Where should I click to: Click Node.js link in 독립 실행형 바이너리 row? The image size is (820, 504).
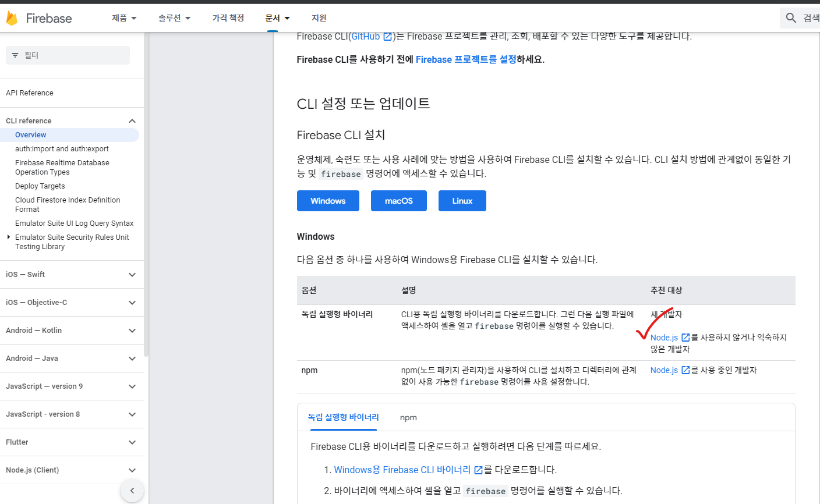click(665, 338)
